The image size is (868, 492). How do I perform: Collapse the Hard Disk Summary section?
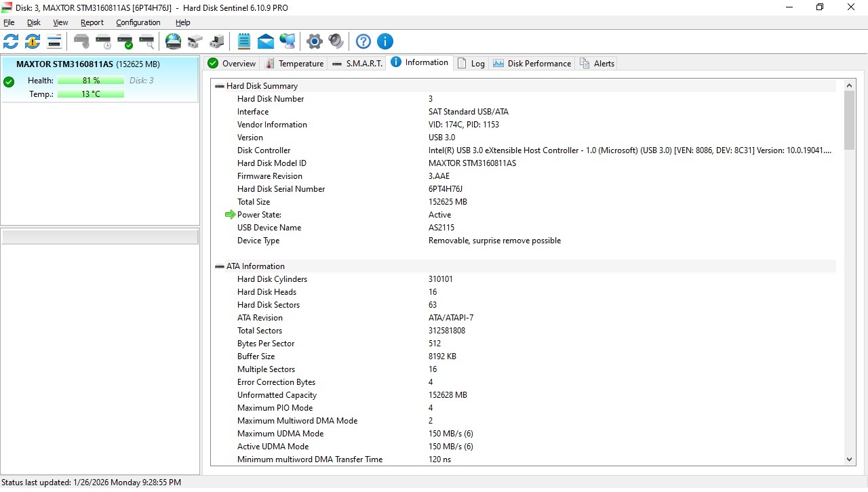click(x=220, y=86)
